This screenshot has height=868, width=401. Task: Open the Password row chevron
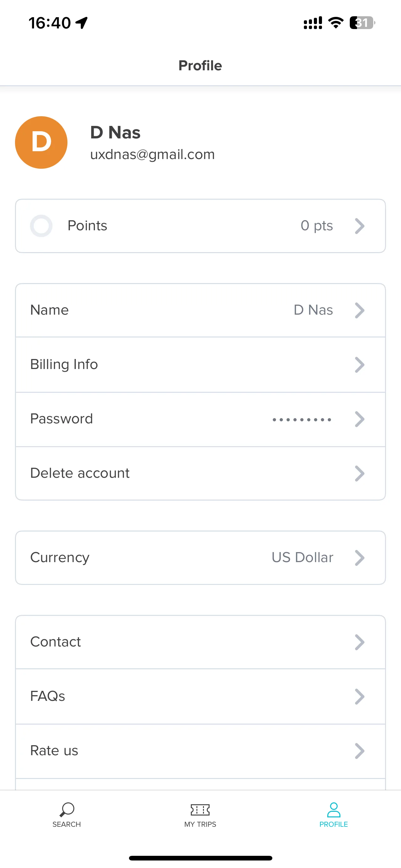coord(359,419)
